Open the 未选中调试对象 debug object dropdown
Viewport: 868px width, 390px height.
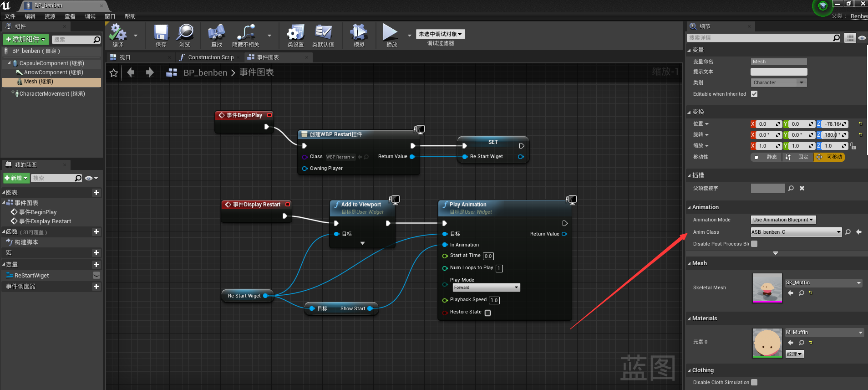440,34
